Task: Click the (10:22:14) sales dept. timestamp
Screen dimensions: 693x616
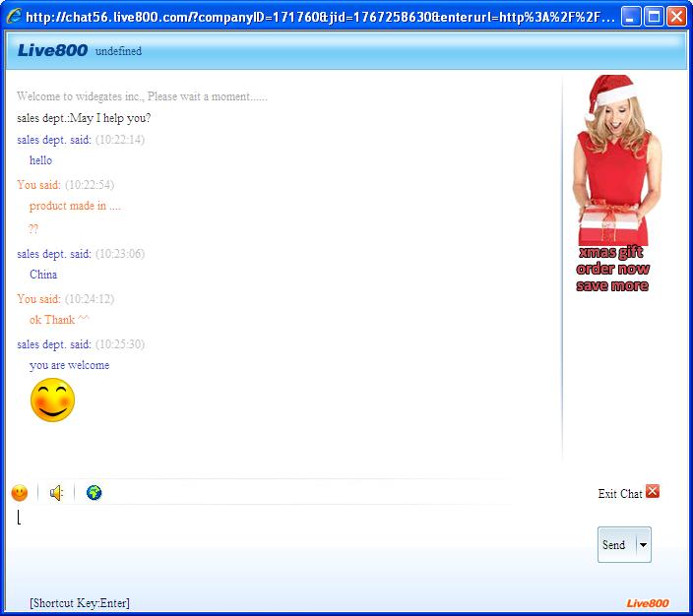Action: (120, 140)
